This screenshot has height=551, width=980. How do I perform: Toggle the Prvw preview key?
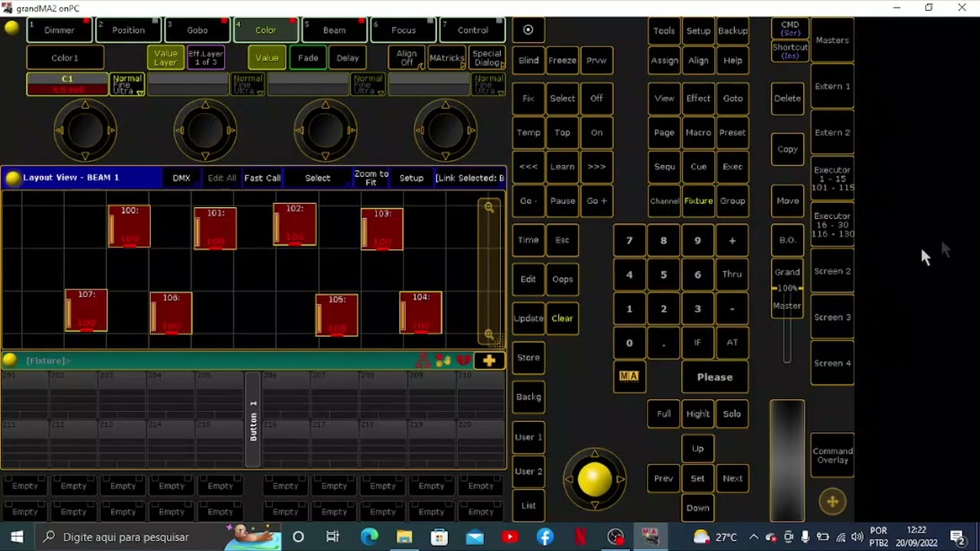point(596,60)
